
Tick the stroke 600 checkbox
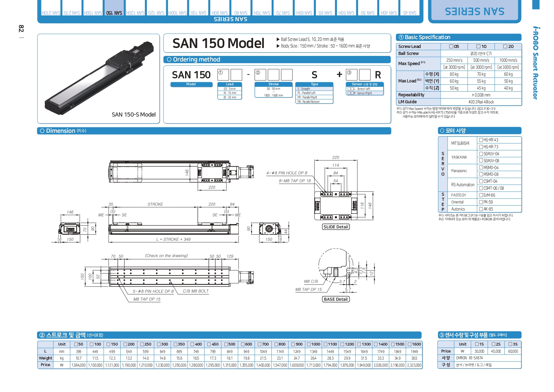pyautogui.click(x=243, y=344)
